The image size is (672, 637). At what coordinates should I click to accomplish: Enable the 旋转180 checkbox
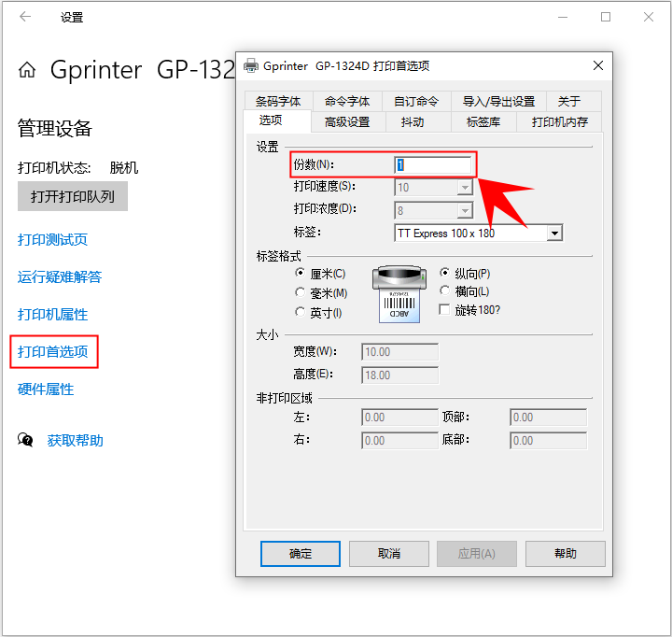[444, 309]
